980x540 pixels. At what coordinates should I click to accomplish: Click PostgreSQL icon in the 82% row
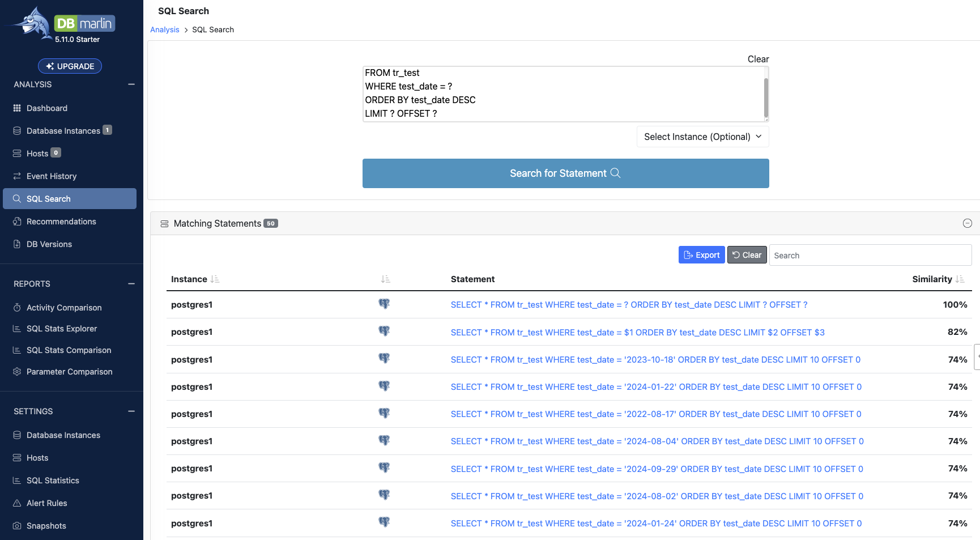(x=384, y=331)
